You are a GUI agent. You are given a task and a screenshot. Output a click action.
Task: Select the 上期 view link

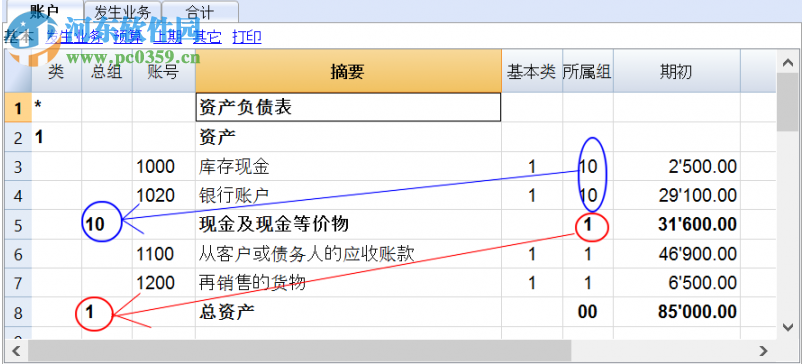click(x=167, y=37)
